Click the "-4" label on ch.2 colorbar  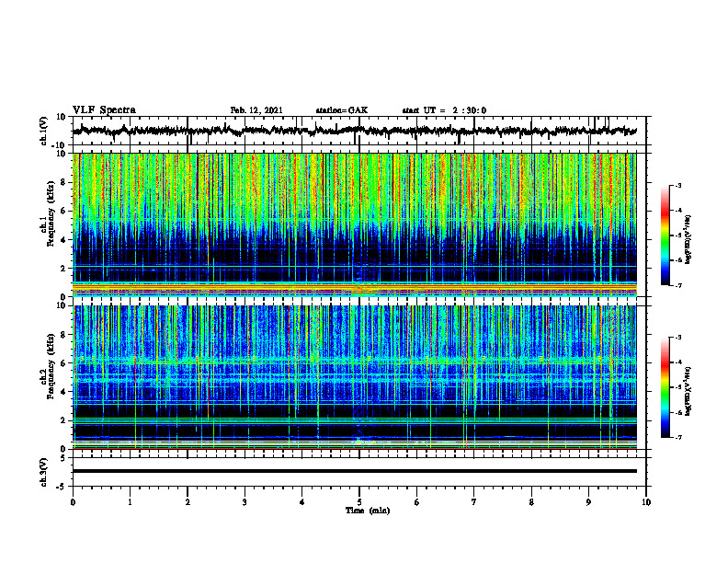pyautogui.click(x=677, y=362)
